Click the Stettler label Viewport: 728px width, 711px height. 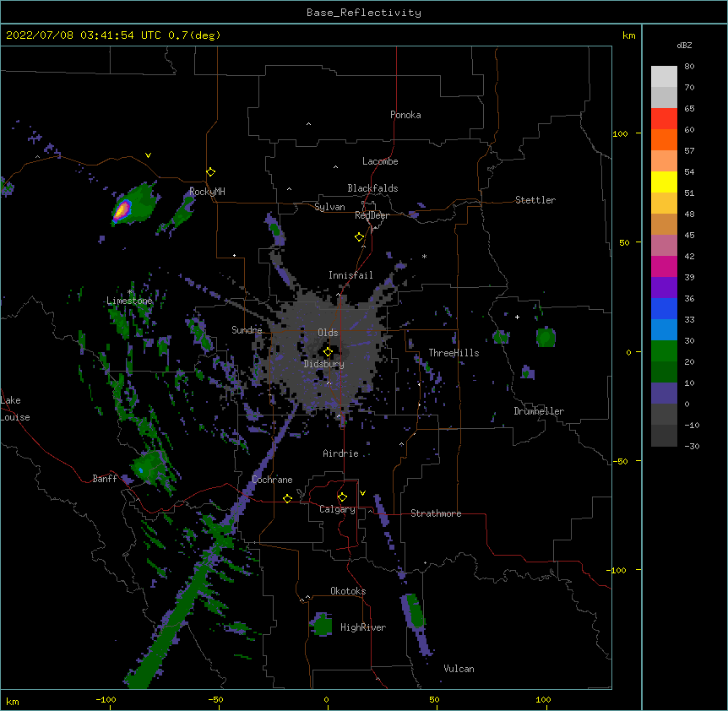point(535,200)
